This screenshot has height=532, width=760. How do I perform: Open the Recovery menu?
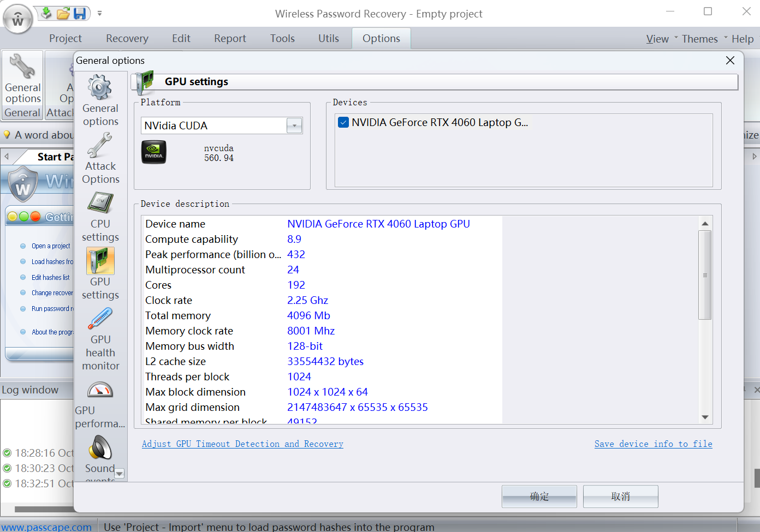[x=127, y=38]
